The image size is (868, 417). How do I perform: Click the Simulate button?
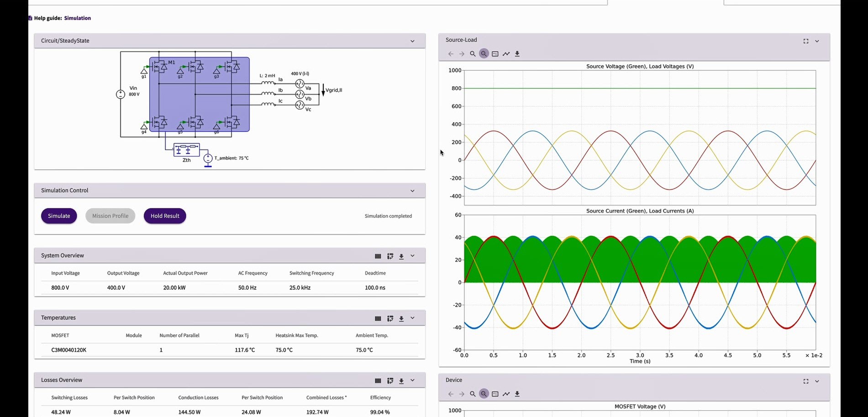pos(59,216)
